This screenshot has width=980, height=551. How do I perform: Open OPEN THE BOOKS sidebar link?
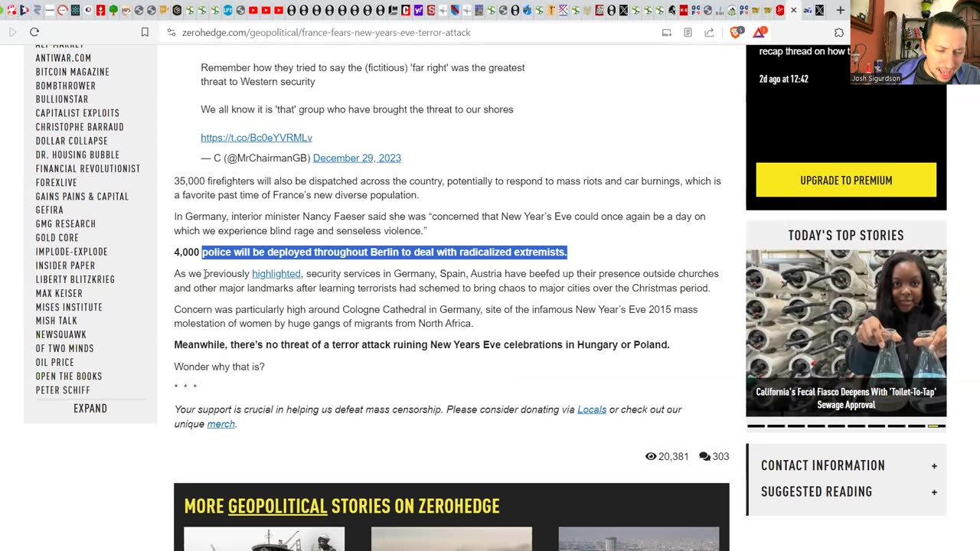69,376
